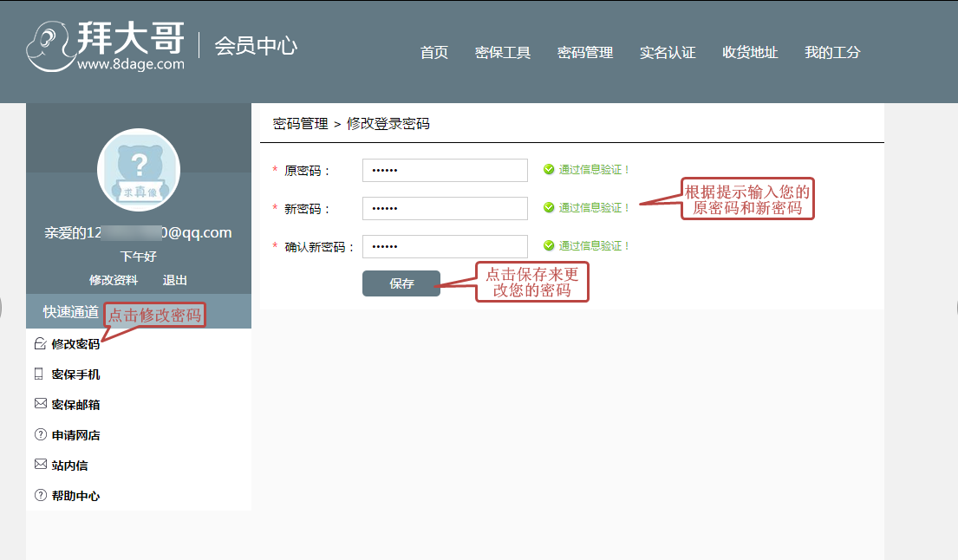Click 修改登录密码 breadcrumb text
This screenshot has height=560, width=958.
[x=388, y=123]
